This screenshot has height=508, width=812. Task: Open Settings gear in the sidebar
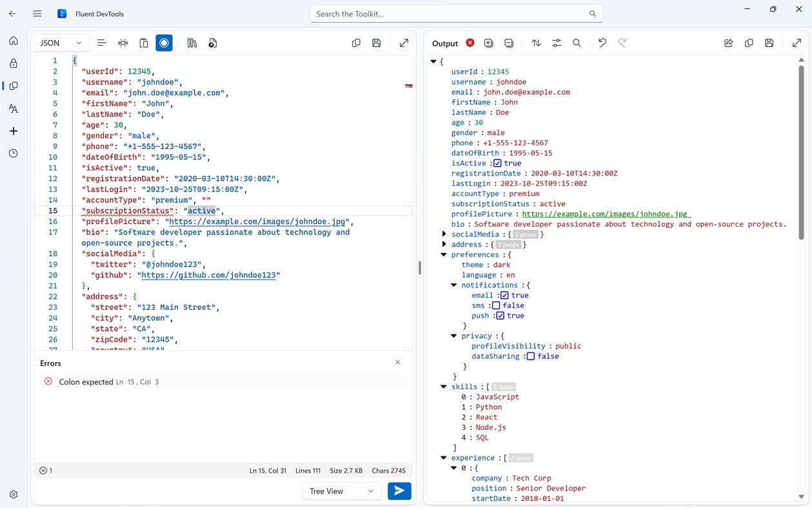click(14, 494)
